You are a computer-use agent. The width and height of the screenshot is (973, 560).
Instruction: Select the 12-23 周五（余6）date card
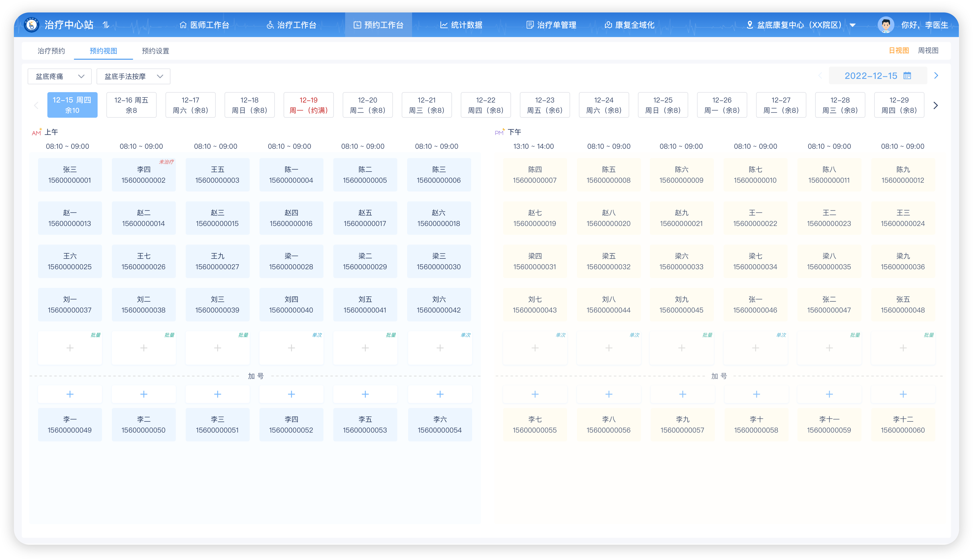click(545, 105)
